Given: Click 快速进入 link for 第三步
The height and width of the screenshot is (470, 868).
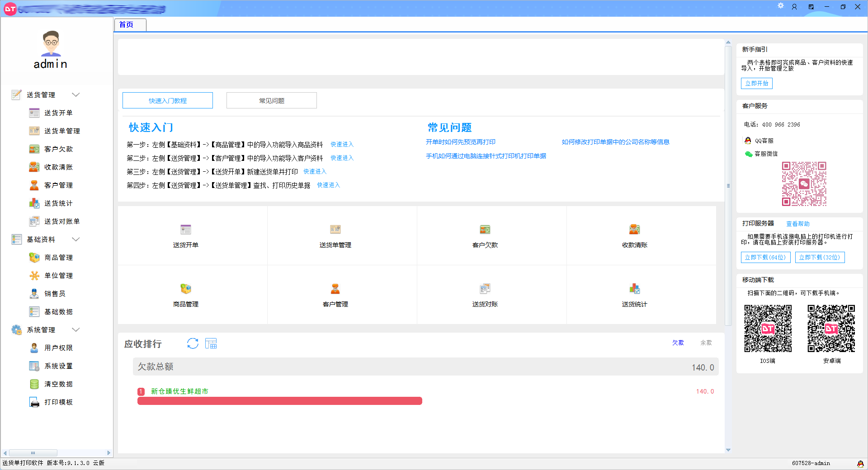Looking at the screenshot, I should (315, 171).
